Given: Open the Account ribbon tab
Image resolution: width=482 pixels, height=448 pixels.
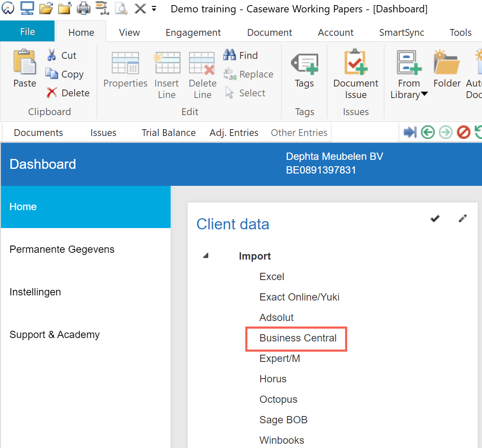Looking at the screenshot, I should click(x=336, y=32).
